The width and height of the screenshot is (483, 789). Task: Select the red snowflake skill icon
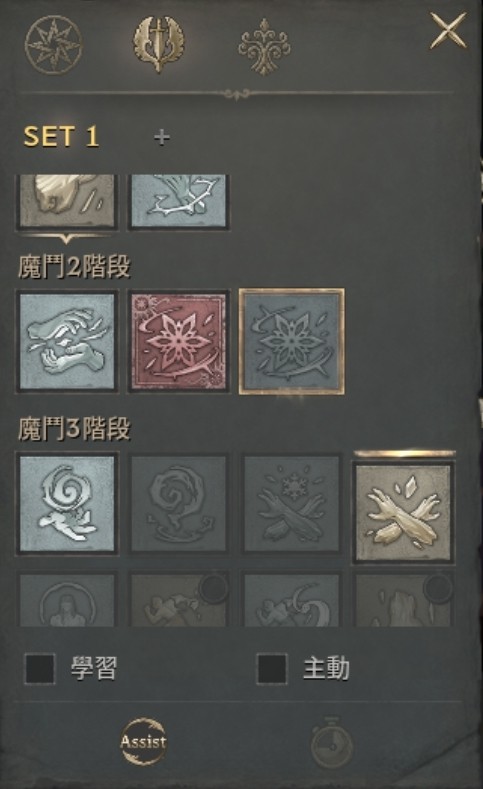click(x=179, y=341)
